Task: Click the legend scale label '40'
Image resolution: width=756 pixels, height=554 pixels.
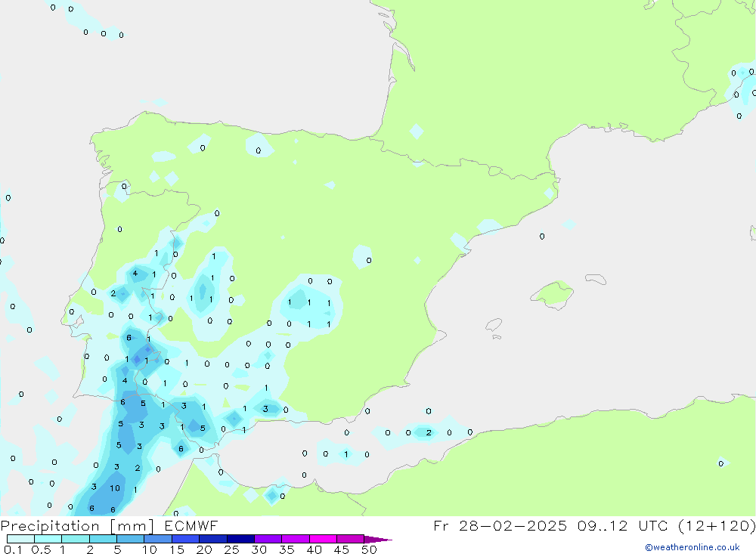Action: coord(314,549)
